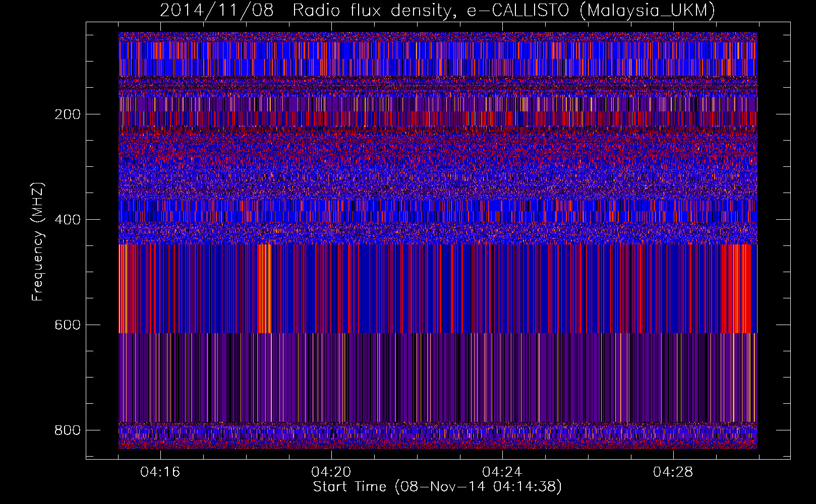
Task: Click the yellow burst stripe near 04:18
Action: (x=264, y=288)
